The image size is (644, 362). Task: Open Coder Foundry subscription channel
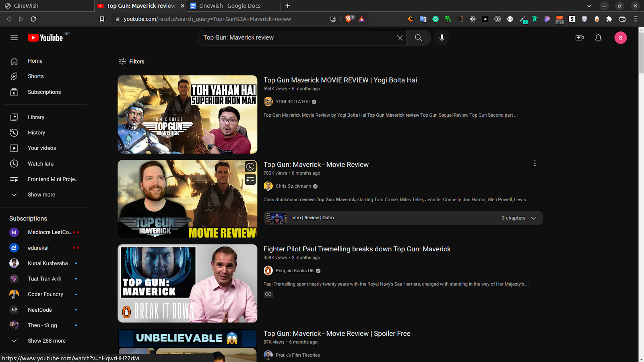pyautogui.click(x=46, y=294)
